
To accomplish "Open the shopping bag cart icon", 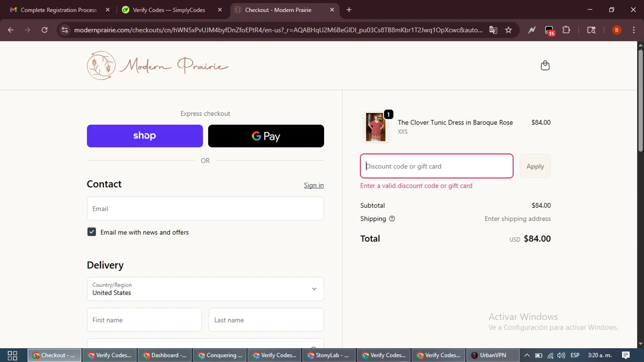I will [x=545, y=65].
